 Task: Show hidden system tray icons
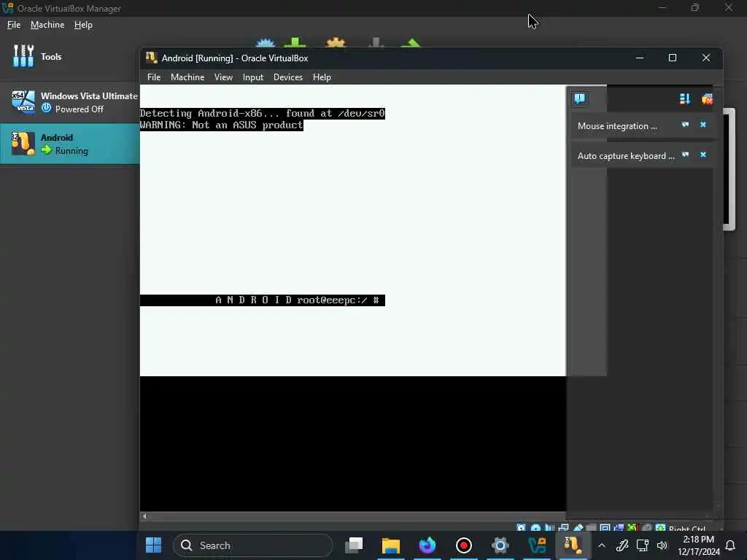point(602,545)
